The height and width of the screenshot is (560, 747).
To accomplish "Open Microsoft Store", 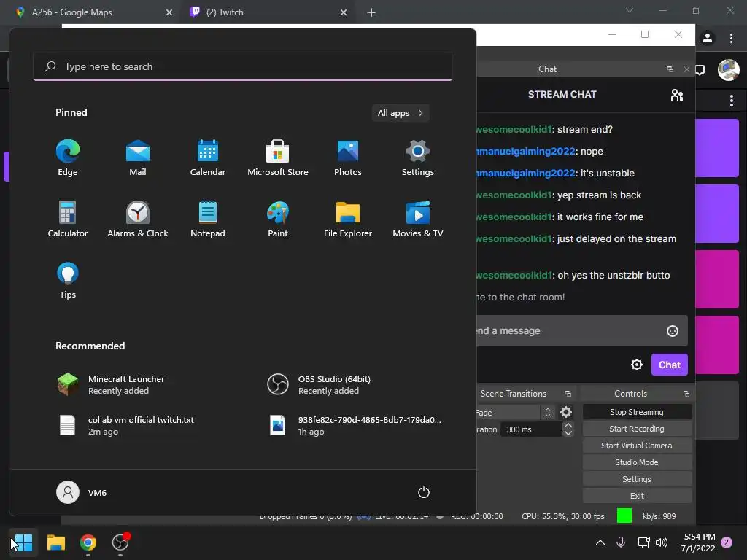I will [x=278, y=158].
